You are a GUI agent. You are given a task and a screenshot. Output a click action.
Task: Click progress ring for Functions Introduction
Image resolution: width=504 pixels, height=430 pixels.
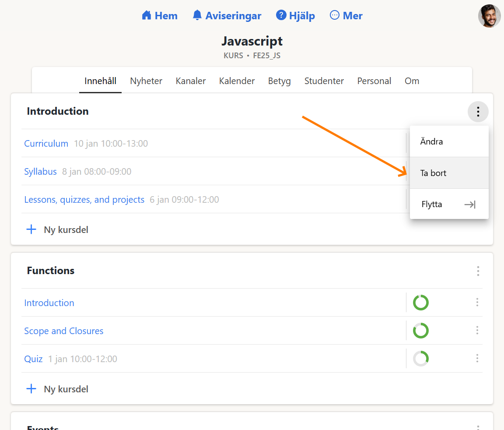click(x=420, y=303)
